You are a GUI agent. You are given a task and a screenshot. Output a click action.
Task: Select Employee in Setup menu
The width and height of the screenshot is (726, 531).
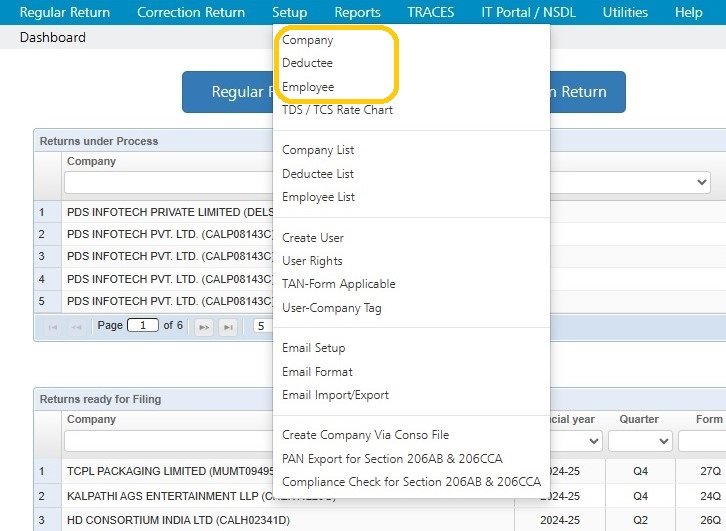pos(308,87)
